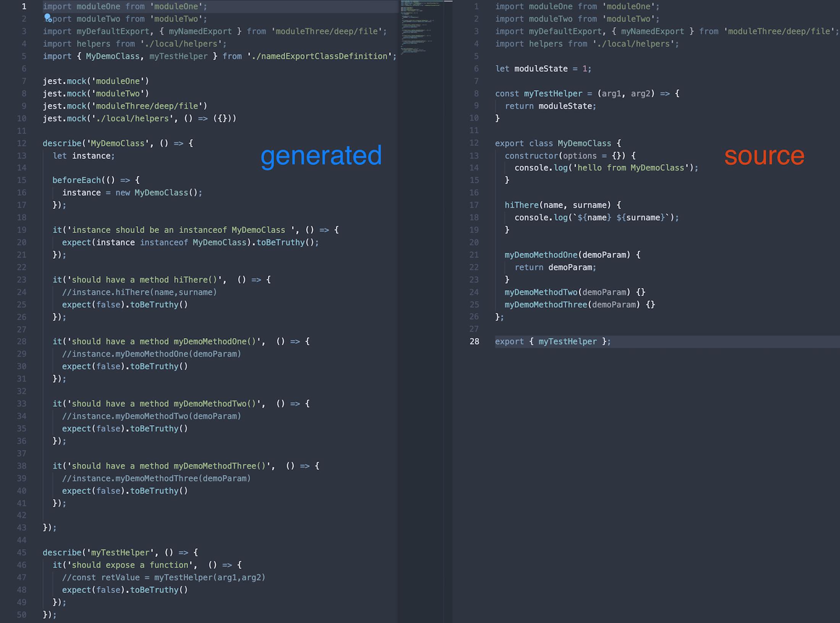The height and width of the screenshot is (623, 840).
Task: Click commented '//instance.hiThere(name,surname)' line
Action: coord(139,292)
